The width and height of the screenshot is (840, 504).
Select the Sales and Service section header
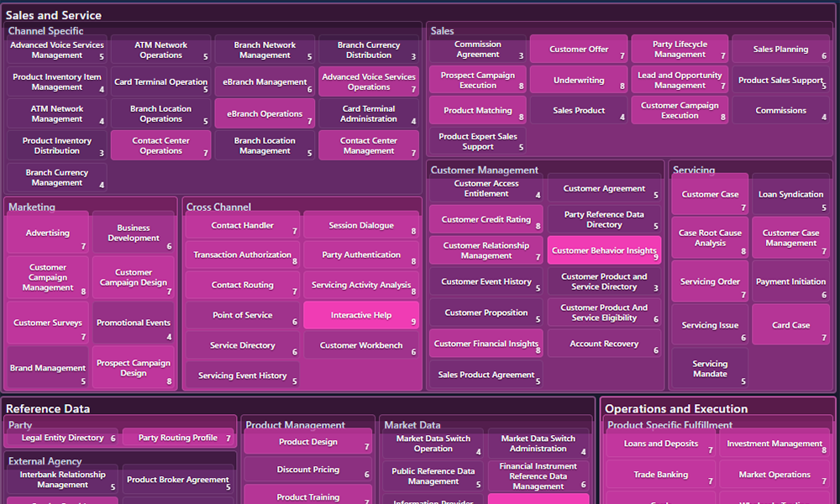[53, 14]
